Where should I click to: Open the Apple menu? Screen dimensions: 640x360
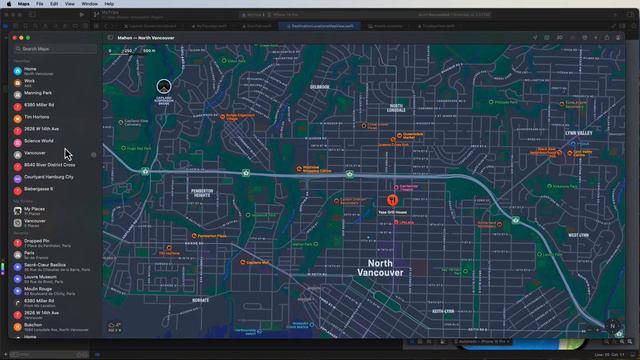[x=9, y=4]
